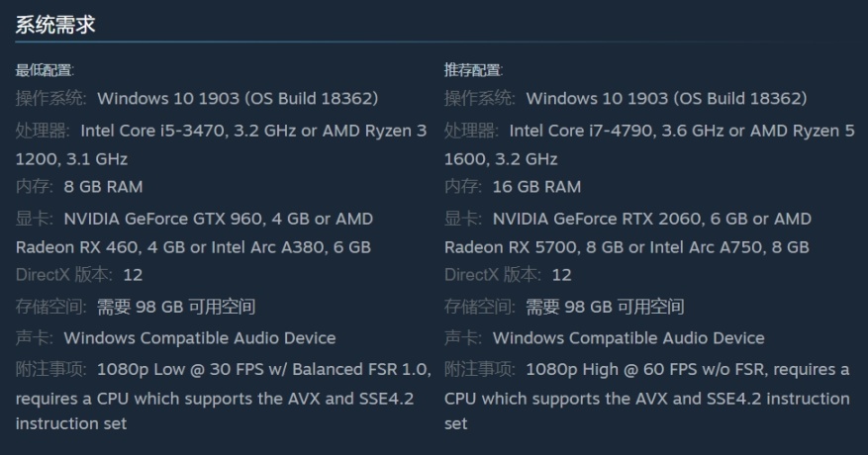The image size is (868, 455).
Task: Select the 8 GB RAM memory entry
Action: 103,187
